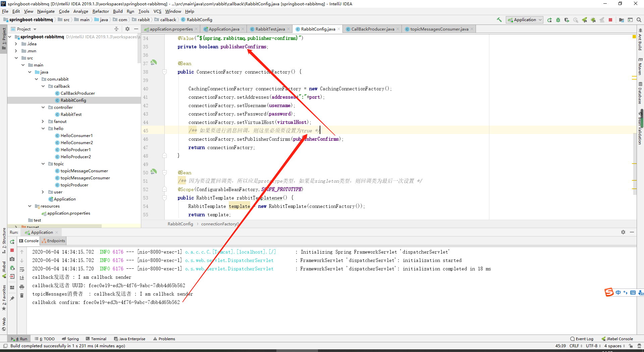Toggle soft-wrap in the console

click(x=22, y=269)
